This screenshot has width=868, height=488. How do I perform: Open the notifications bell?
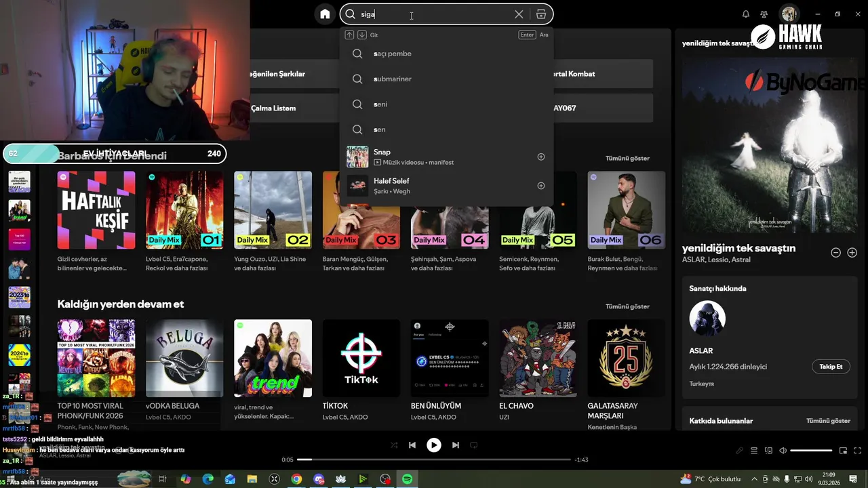click(x=746, y=14)
